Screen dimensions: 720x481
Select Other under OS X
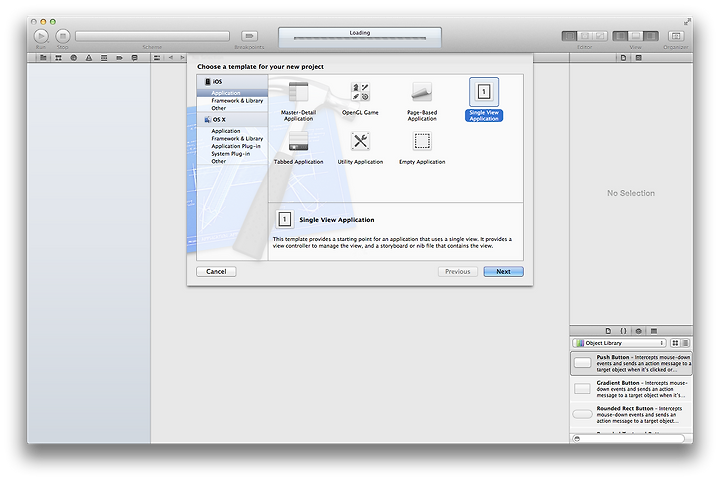(x=232, y=162)
